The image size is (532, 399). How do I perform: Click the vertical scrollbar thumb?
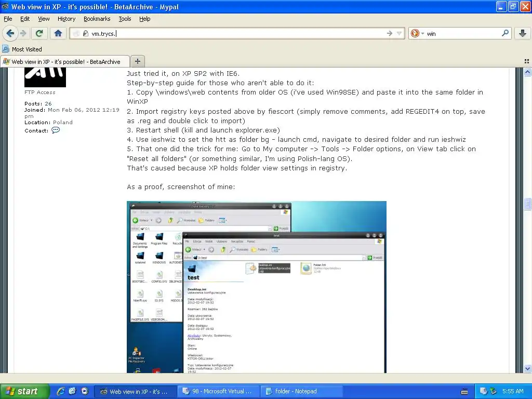[x=527, y=204]
